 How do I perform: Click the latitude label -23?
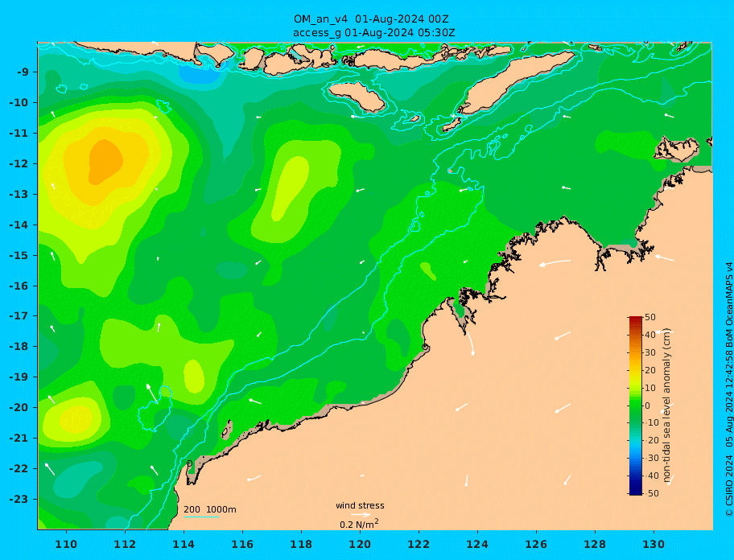tap(19, 499)
